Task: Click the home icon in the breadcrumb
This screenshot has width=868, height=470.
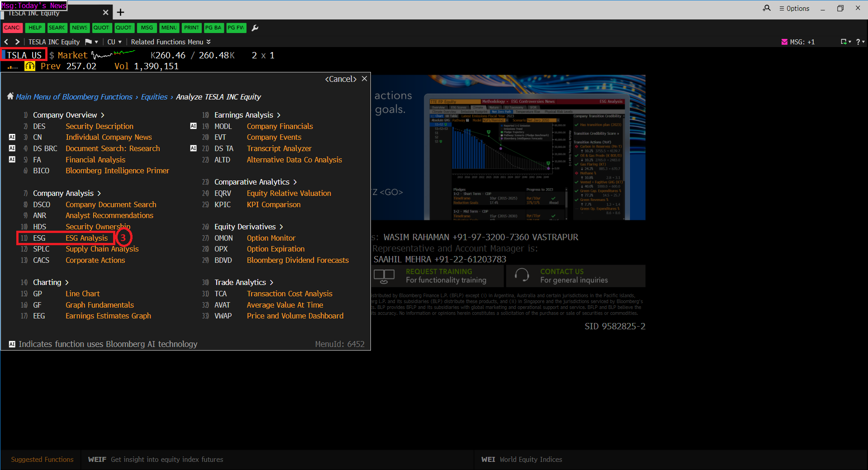Action: point(10,96)
